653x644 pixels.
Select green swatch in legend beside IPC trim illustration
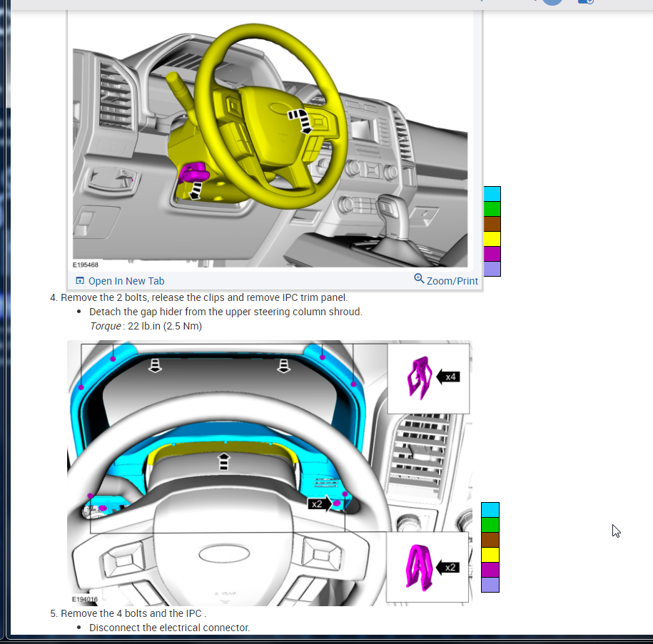click(490, 525)
